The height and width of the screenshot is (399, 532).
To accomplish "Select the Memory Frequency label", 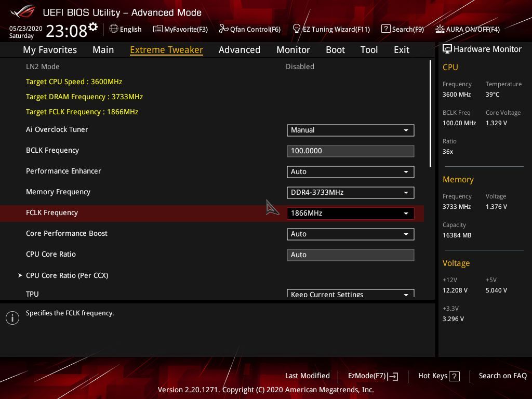I will pyautogui.click(x=58, y=192).
